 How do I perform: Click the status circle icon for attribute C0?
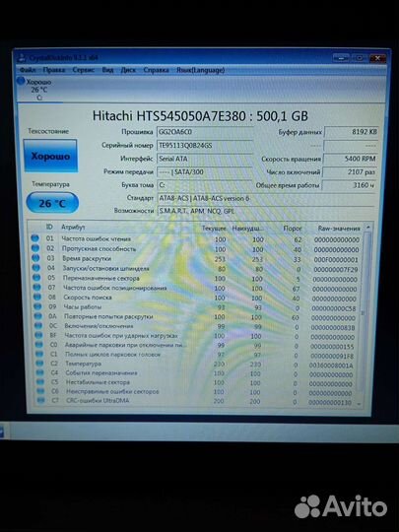point(39,345)
